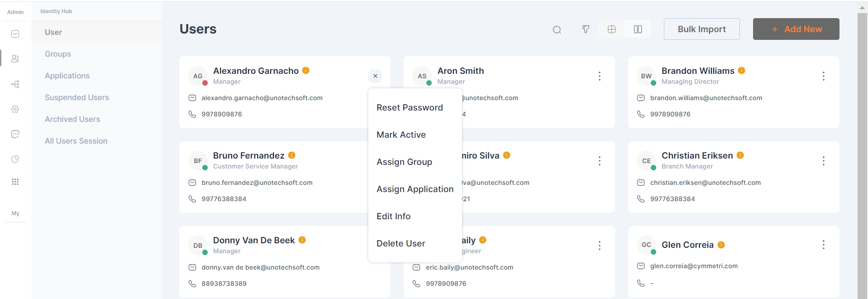The height and width of the screenshot is (299, 868).
Task: Close Alexandro Garnacho's action menu
Action: [375, 76]
